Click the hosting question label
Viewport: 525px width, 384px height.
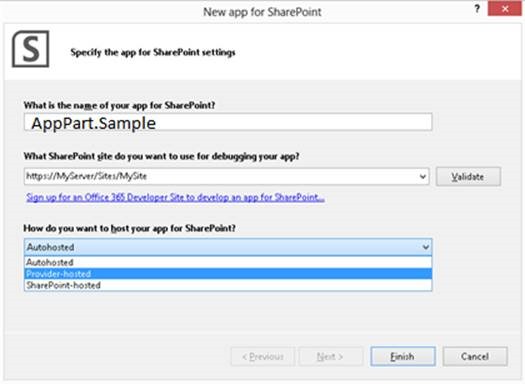click(x=130, y=228)
